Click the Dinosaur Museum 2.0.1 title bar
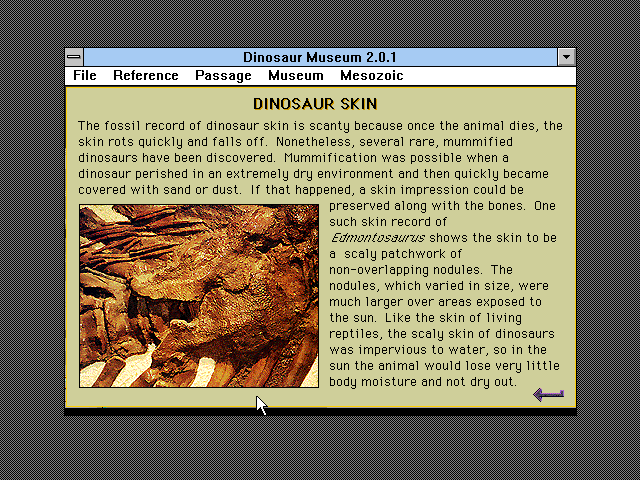The image size is (640, 480). point(320,57)
